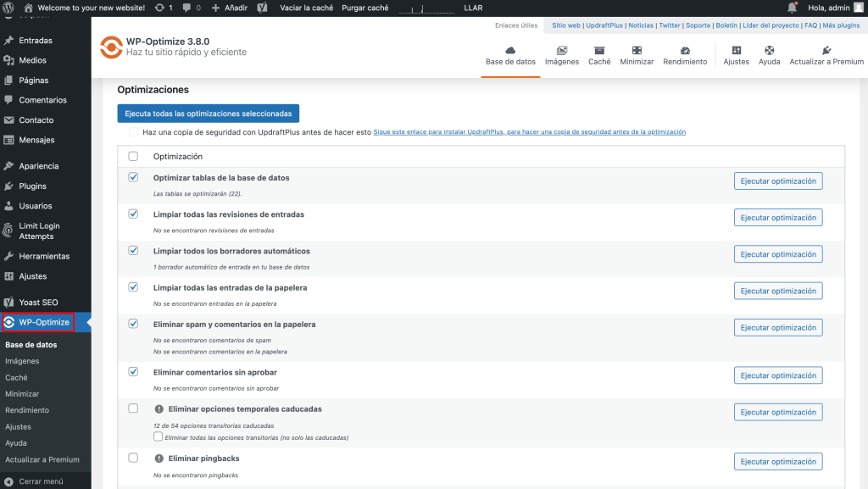
Task: Open Mensajes in the admin sidebar
Action: click(36, 140)
